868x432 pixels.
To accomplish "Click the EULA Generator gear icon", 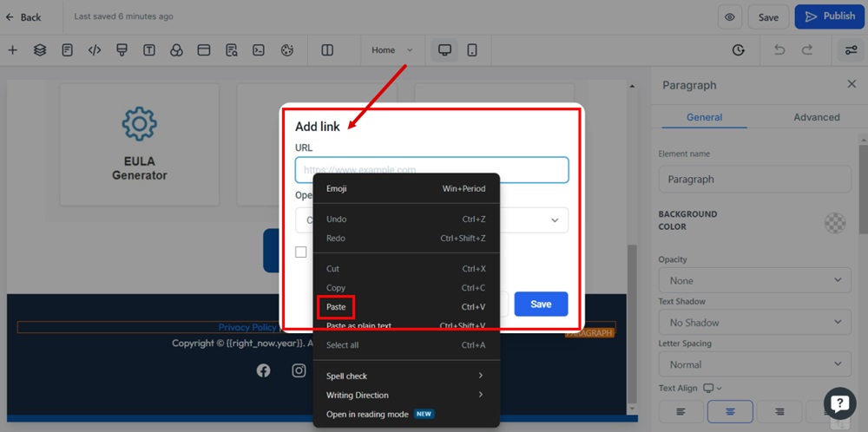I will point(140,123).
